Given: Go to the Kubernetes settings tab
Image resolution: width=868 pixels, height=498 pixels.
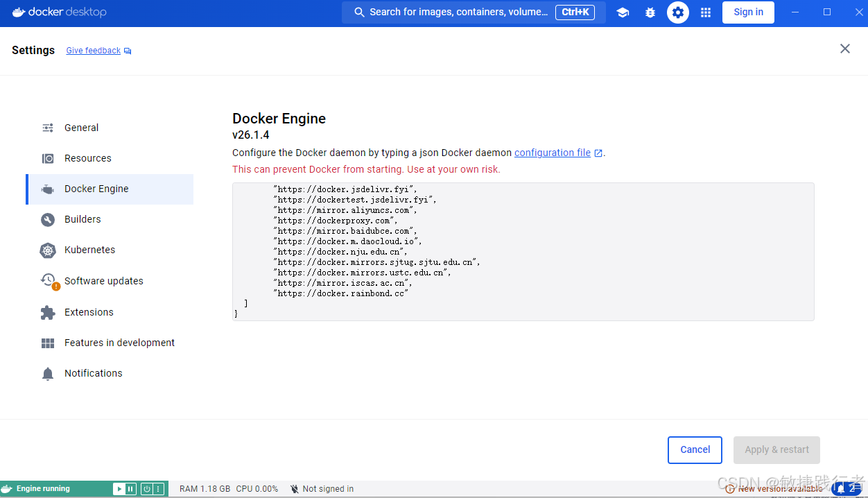Looking at the screenshot, I should tap(110, 250).
